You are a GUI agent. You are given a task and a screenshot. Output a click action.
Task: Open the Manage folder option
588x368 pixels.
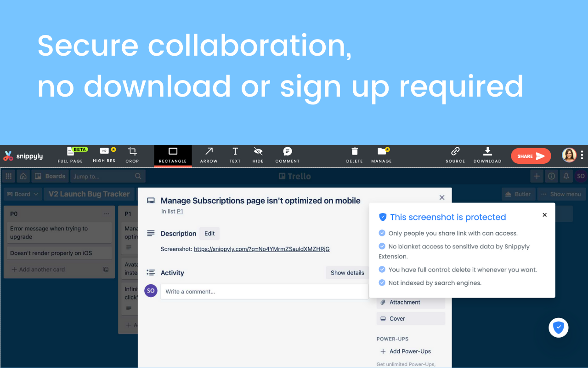coord(382,155)
